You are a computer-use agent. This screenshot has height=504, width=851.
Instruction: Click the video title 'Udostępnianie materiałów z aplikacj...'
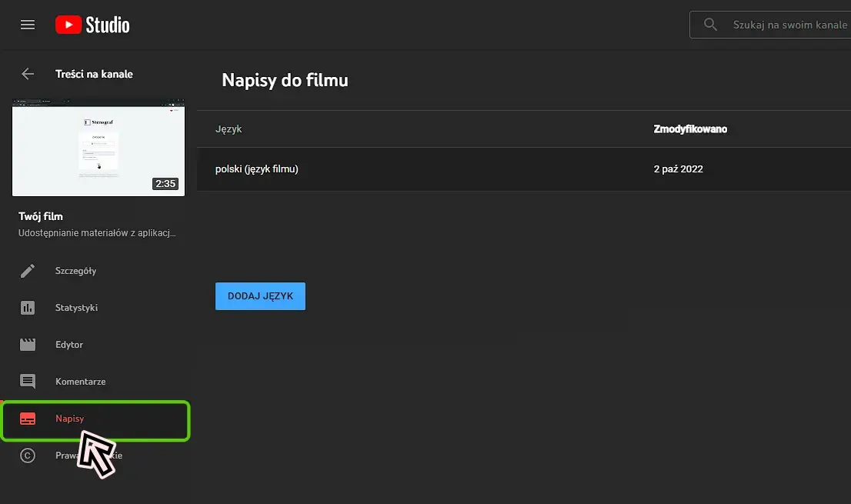[97, 232]
